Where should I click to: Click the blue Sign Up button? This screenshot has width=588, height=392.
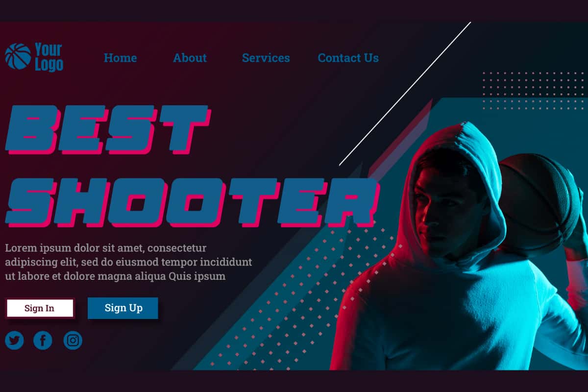(x=123, y=308)
